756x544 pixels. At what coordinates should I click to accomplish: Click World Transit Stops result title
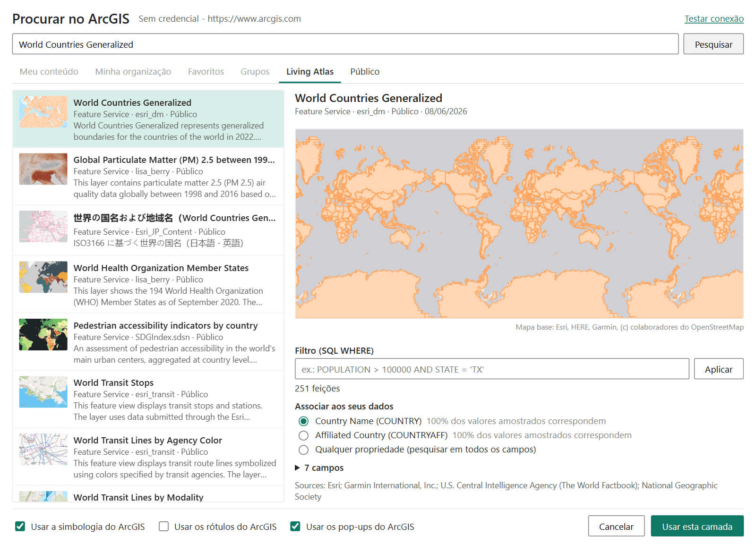coord(113,383)
